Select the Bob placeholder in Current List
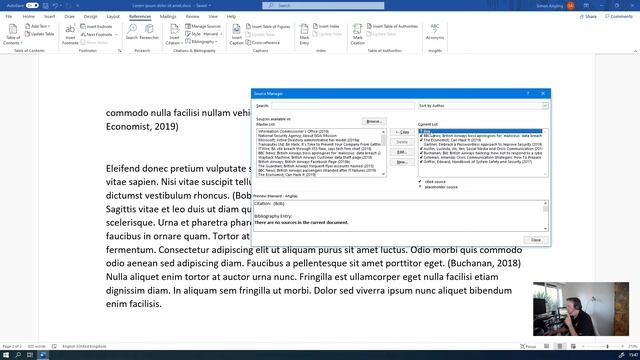This screenshot has width=640, height=360. tap(481, 131)
